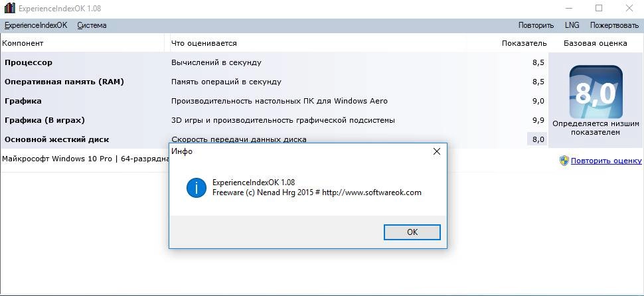Click the highlighted 8,0 disk score
The image size is (644, 296).
pos(537,139)
